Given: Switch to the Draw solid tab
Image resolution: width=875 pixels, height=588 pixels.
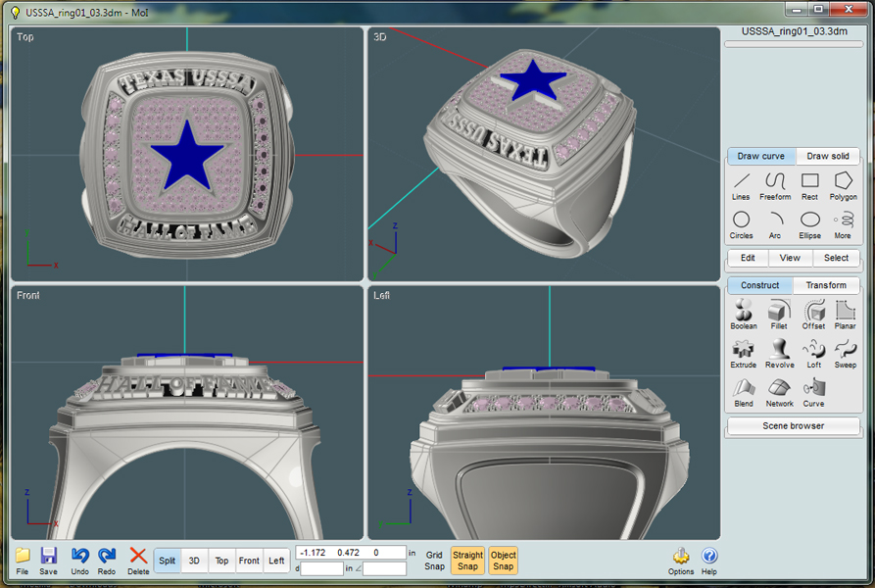Looking at the screenshot, I should point(828,156).
